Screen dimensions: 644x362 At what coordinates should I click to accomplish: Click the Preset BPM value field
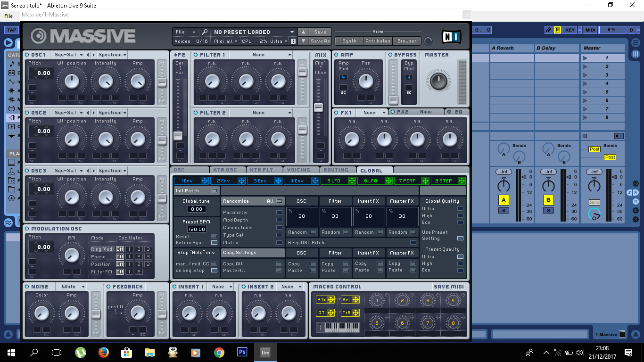pyautogui.click(x=197, y=229)
